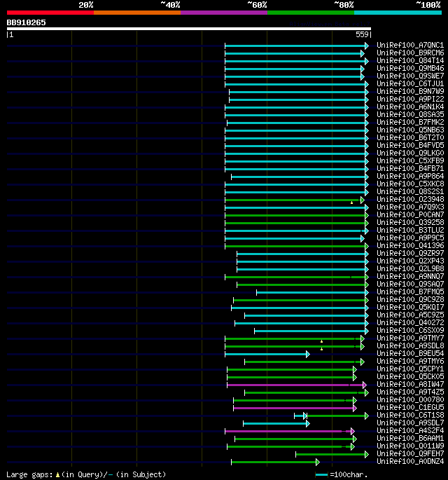Image resolution: width=448 pixels, height=480 pixels.
Task: Select hit label UniRef100_Q5NB63
Action: point(410,130)
